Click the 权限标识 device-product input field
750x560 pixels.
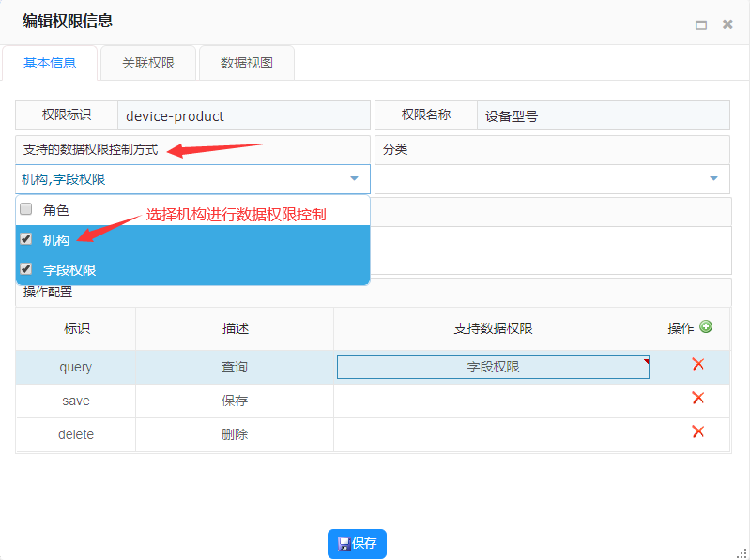coord(244,116)
